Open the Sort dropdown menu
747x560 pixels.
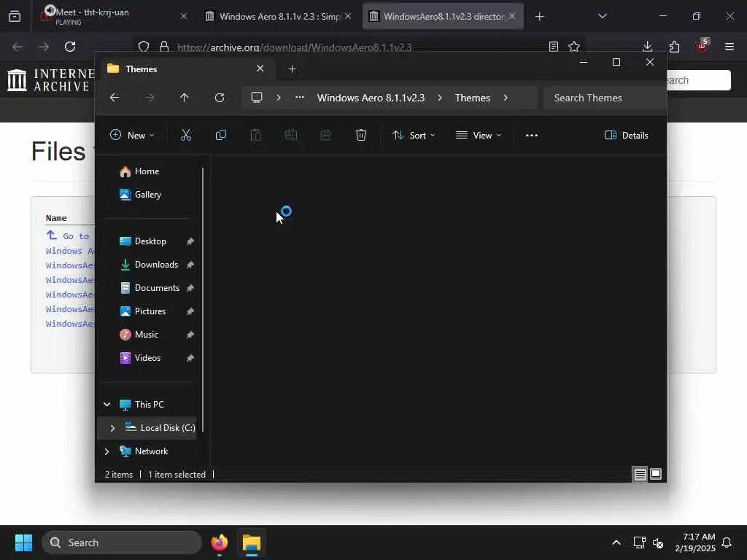click(414, 135)
